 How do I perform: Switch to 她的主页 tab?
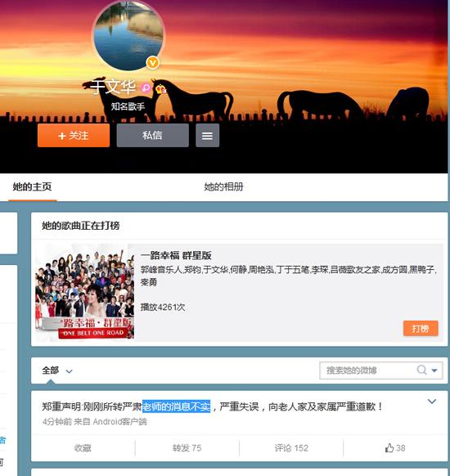tap(32, 186)
